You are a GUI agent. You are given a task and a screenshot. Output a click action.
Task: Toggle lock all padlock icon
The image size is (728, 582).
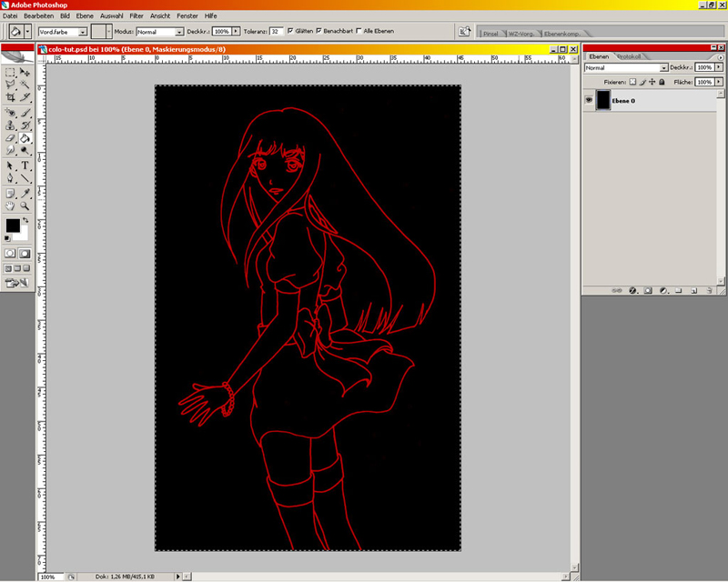[662, 82]
